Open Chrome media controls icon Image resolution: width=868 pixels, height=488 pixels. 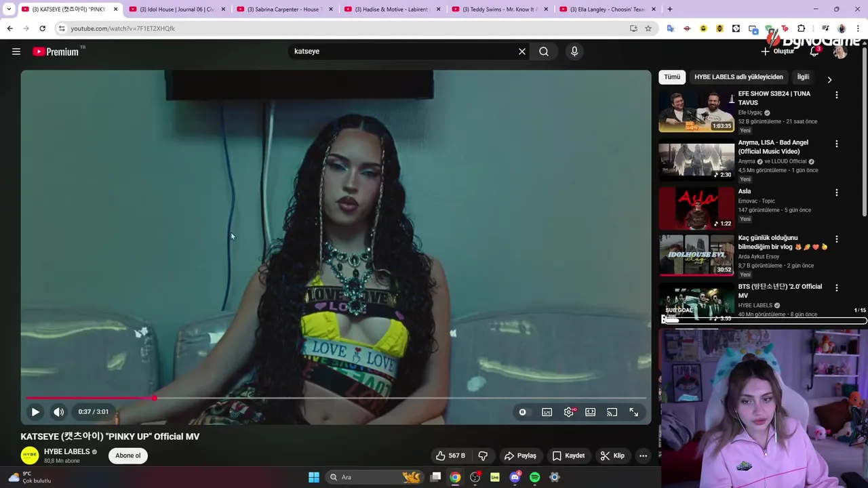point(825,28)
